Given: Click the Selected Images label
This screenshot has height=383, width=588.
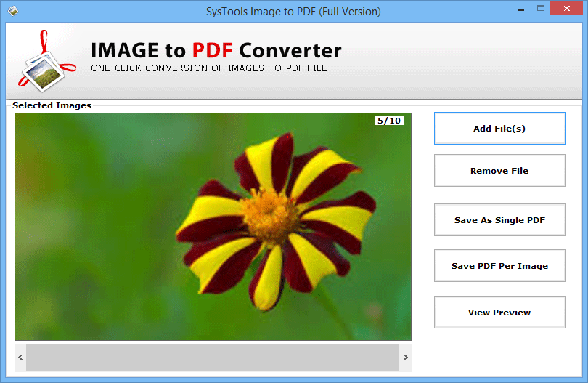Looking at the screenshot, I should point(52,105).
